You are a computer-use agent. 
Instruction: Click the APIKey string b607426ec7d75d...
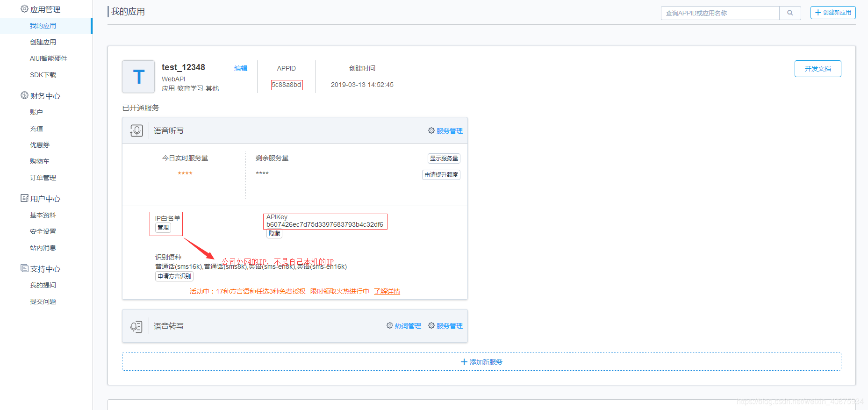[x=325, y=224]
